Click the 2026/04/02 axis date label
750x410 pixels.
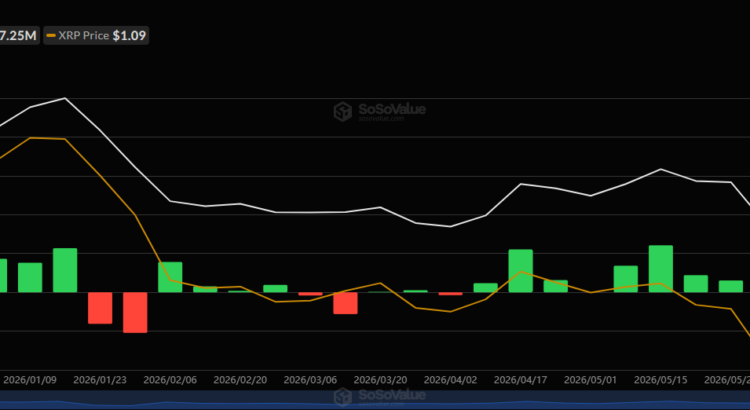click(x=451, y=380)
